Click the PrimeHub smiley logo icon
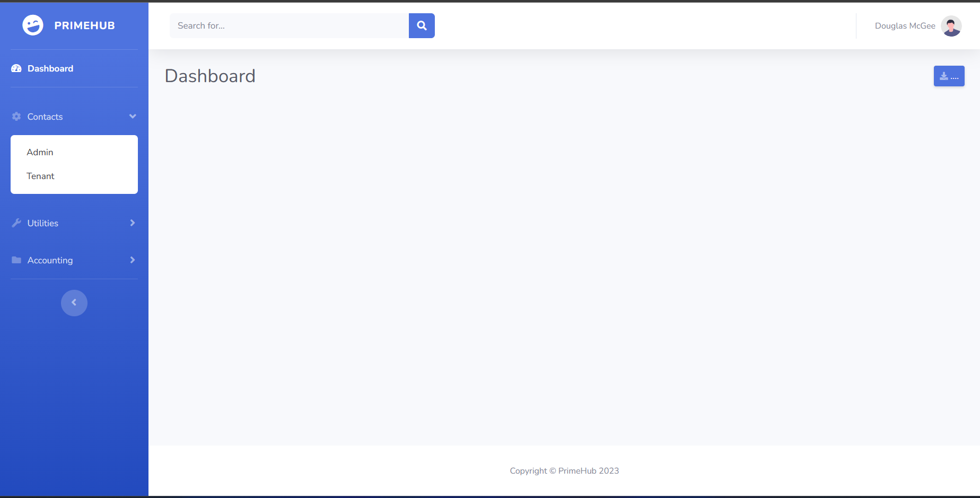This screenshot has height=498, width=980. point(33,25)
